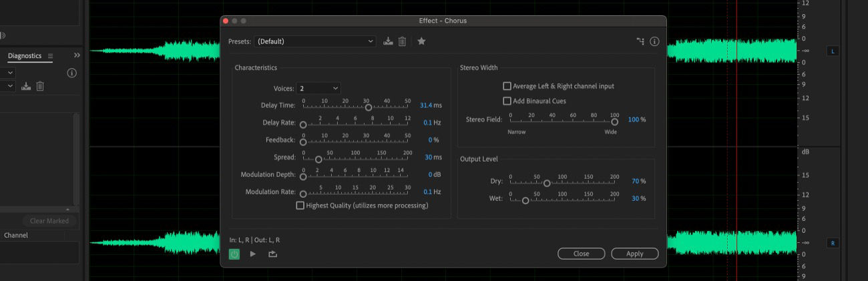Viewport: 868px width, 281px height.
Task: Open the Presets dropdown
Action: 315,41
